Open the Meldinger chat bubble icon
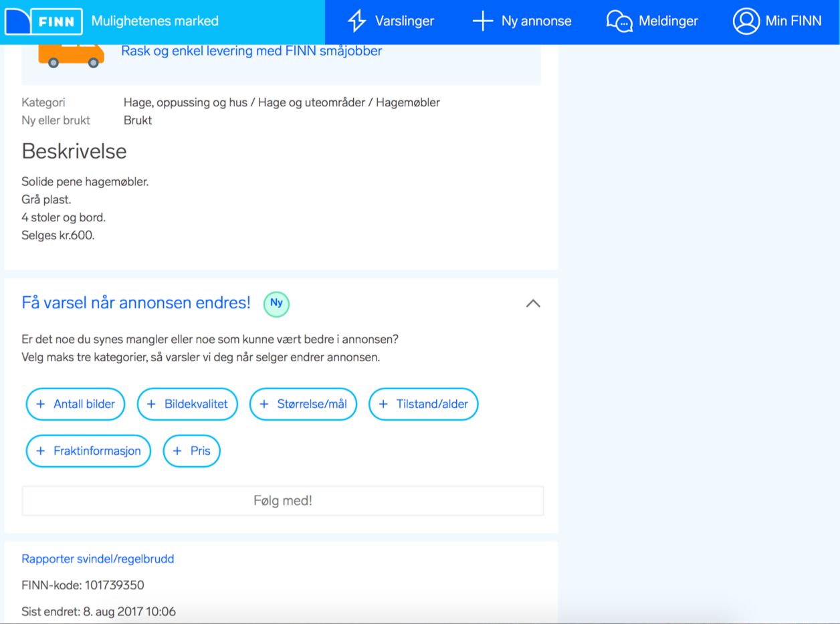 619,21
